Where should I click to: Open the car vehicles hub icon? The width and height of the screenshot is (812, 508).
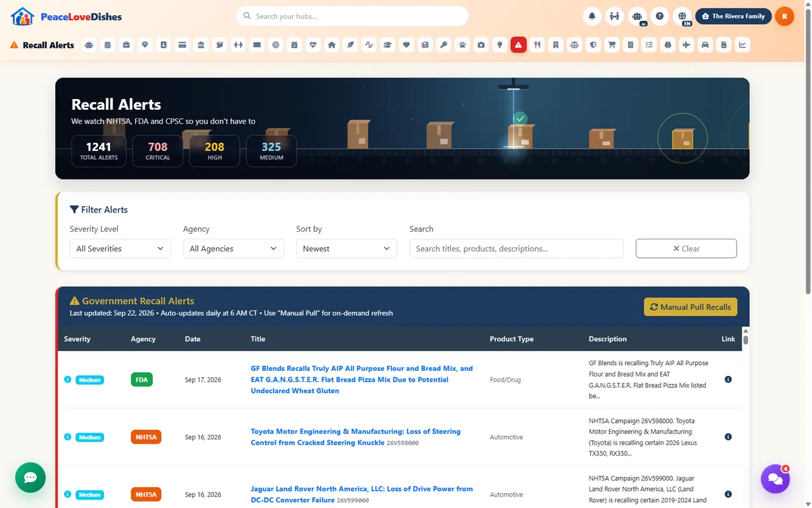(705, 45)
